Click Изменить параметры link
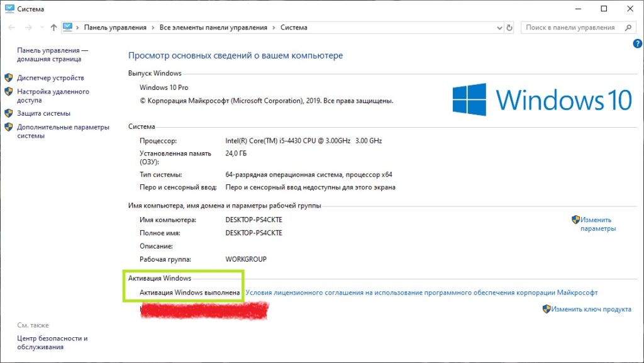Image resolution: width=644 pixels, height=363 pixels. [x=597, y=224]
